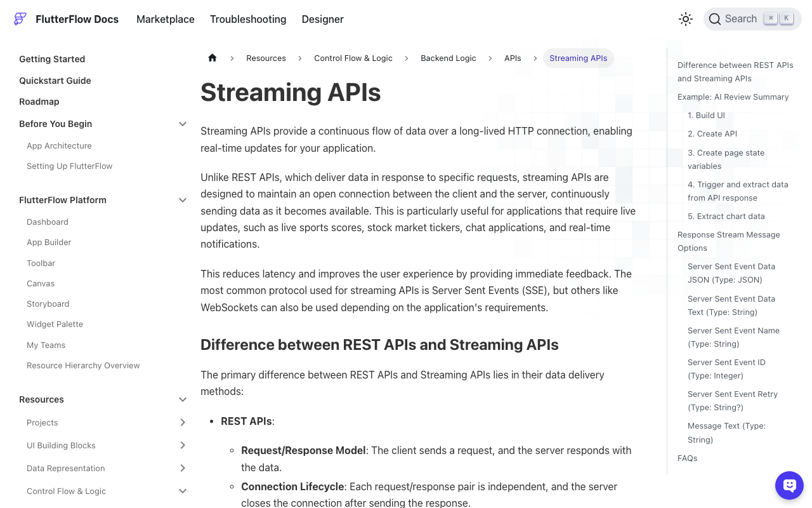
Task: Jump to Server Sent Event Name section
Action: [x=733, y=337]
